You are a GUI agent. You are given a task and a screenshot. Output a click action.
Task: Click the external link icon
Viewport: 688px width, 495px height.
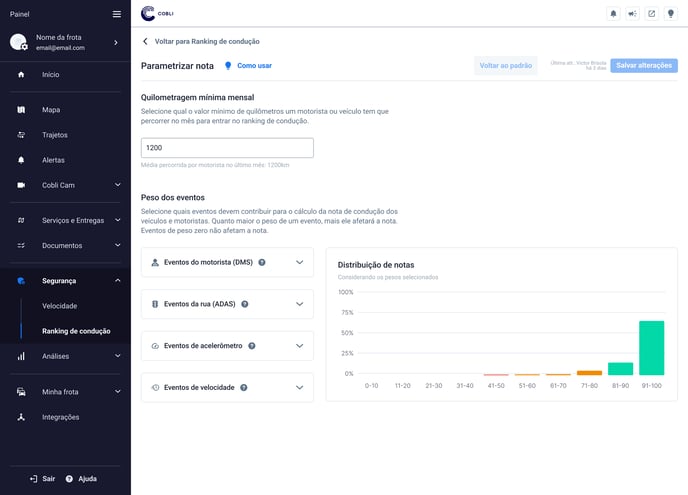652,14
